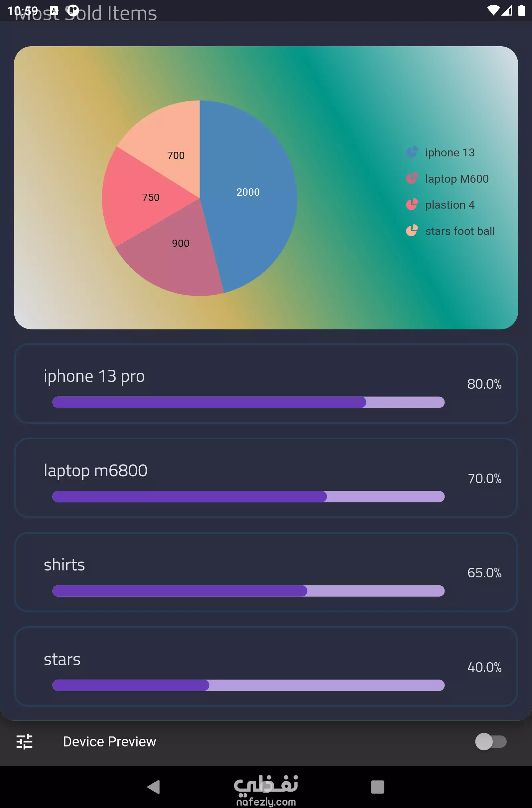Tap the Android recents square button
Viewport: 532px width, 808px height.
(378, 787)
